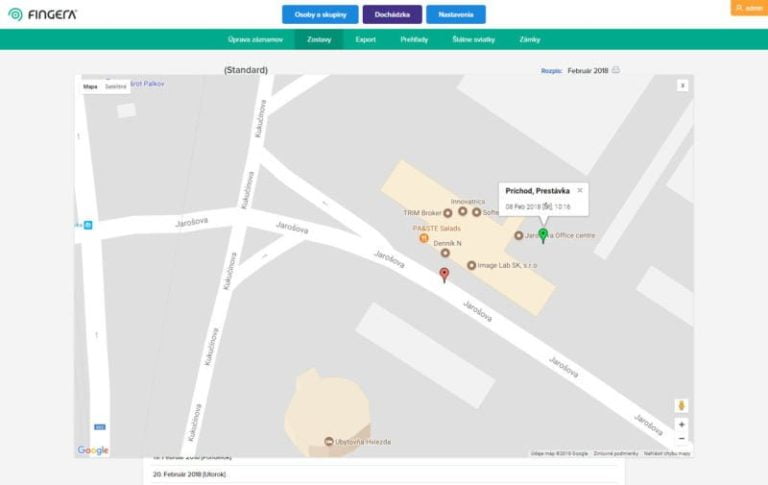Close the map overlay window

(683, 85)
